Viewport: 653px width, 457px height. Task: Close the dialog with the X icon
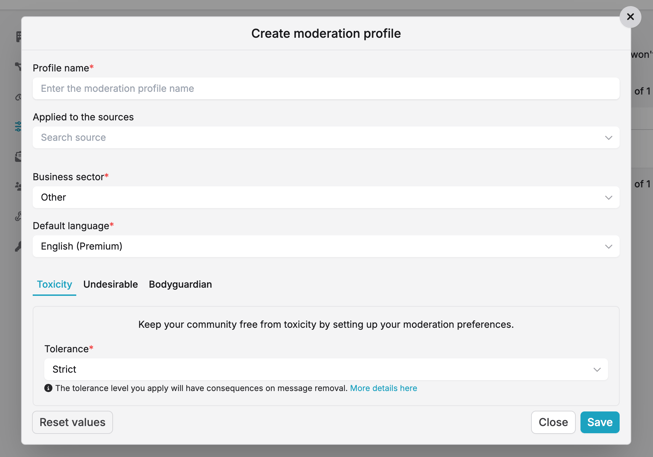[630, 17]
